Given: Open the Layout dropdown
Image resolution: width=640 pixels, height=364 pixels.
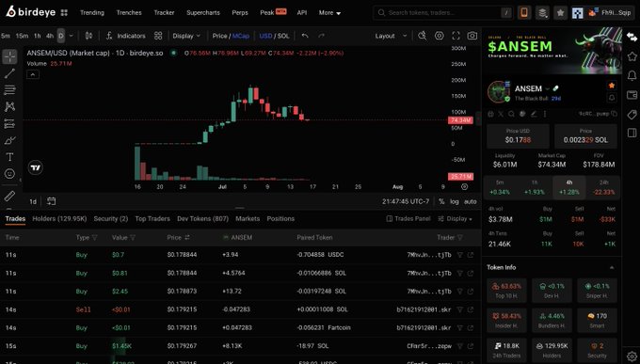Looking at the screenshot, I should [391, 36].
